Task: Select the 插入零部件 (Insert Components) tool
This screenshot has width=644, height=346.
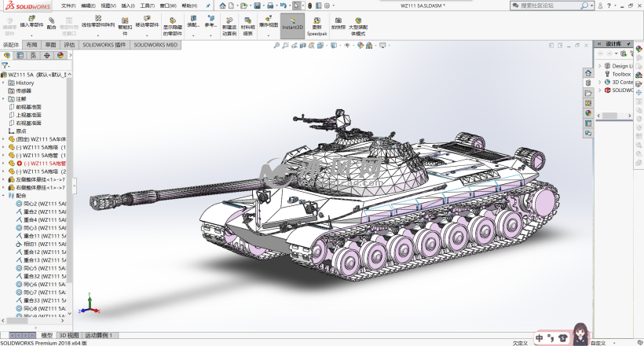Action: point(32,22)
